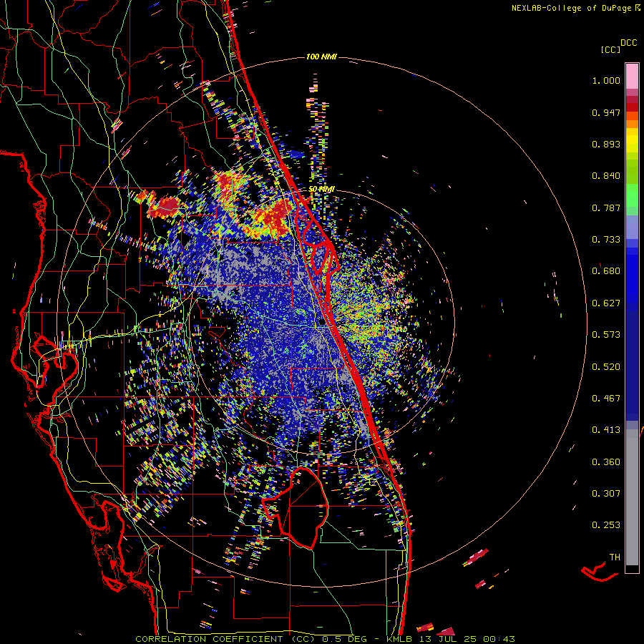
Task: Select the 0.413 scale value
Action: [606, 430]
